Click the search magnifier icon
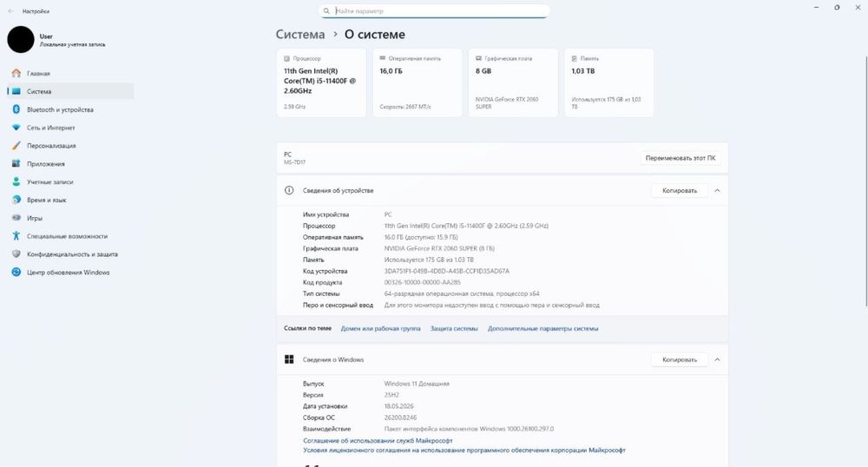Image resolution: width=868 pixels, height=467 pixels. (x=326, y=11)
